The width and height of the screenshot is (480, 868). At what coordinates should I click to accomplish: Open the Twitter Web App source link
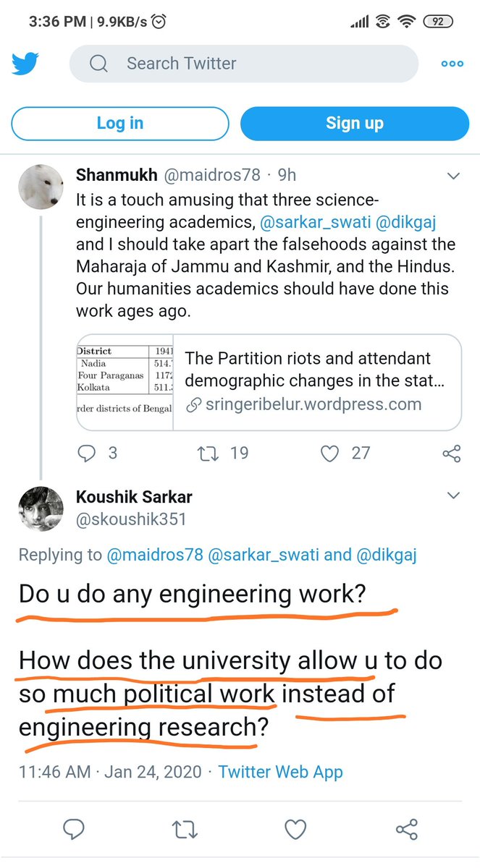pos(280,772)
